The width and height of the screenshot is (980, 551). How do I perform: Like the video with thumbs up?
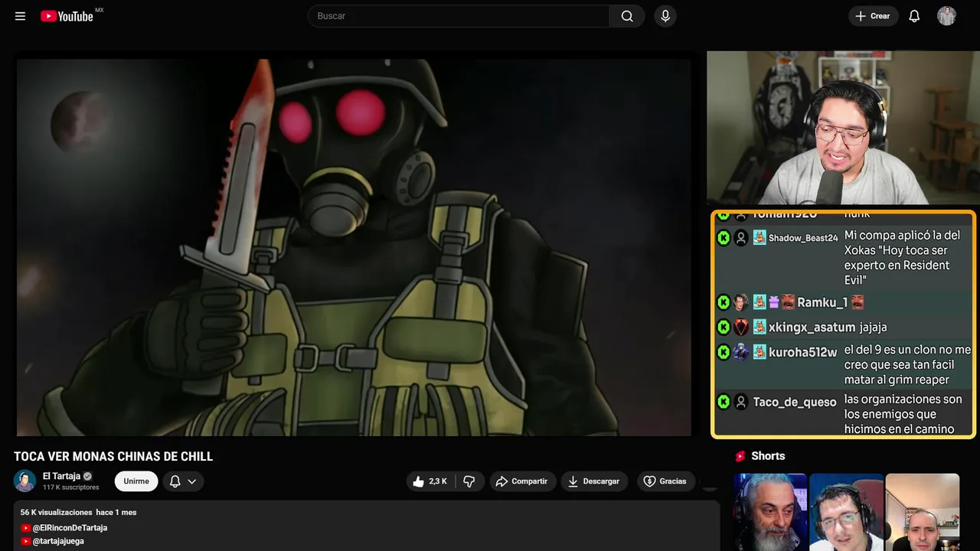[430, 481]
